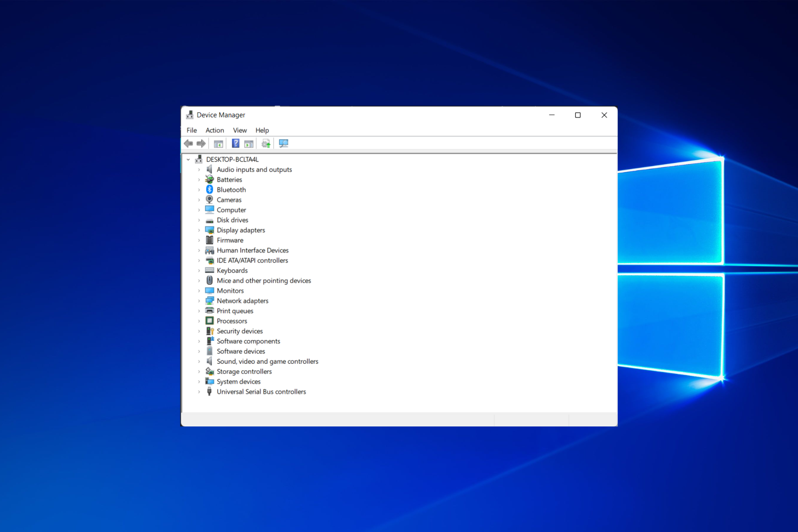Select the Security devices row label
798x532 pixels.
[x=240, y=331]
